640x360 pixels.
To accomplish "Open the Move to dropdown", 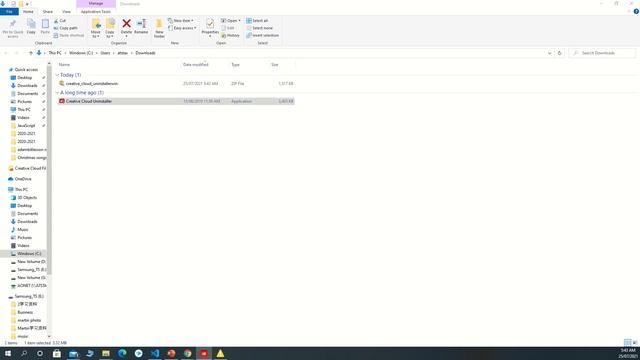I will (96, 28).
